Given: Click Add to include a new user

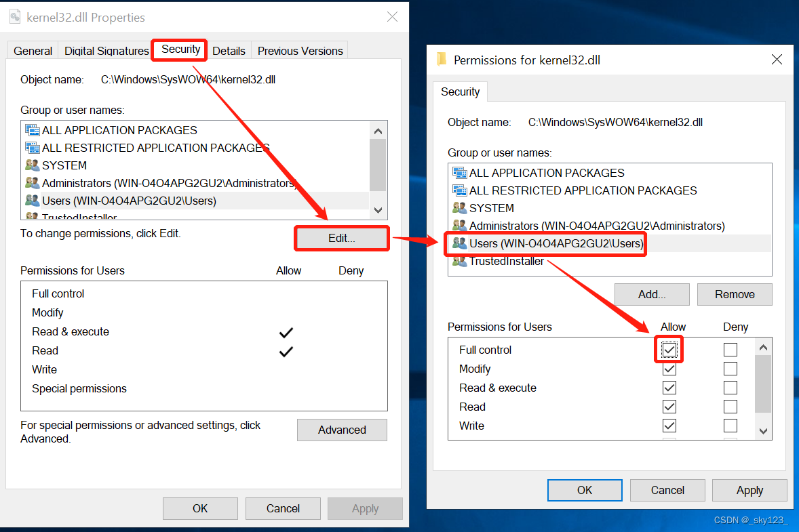Looking at the screenshot, I should click(651, 294).
